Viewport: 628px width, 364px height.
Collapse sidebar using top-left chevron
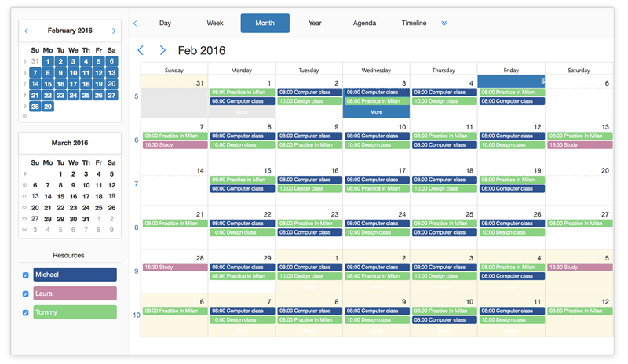click(x=135, y=24)
